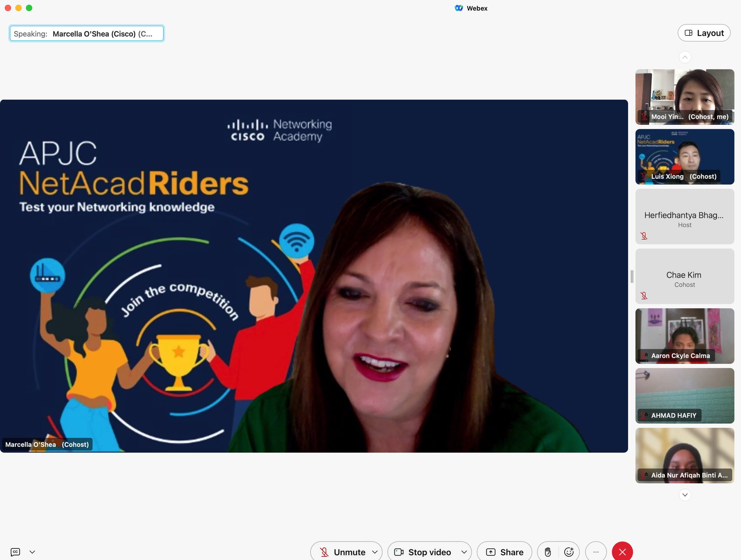Select Aida Nur Afiqah's video thumbnail
This screenshot has width=741, height=560.
click(x=685, y=455)
